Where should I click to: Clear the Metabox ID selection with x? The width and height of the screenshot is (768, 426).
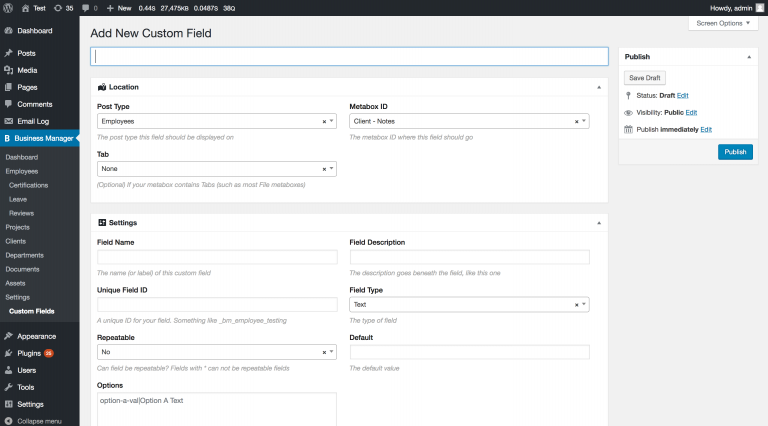coord(576,121)
